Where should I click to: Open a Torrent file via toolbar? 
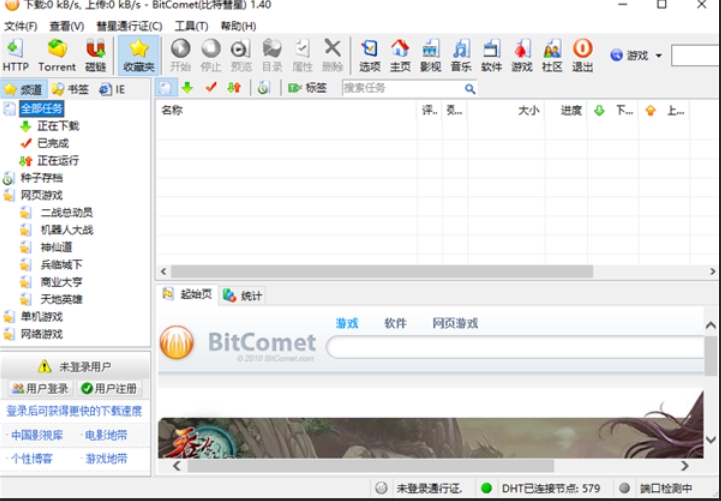57,55
